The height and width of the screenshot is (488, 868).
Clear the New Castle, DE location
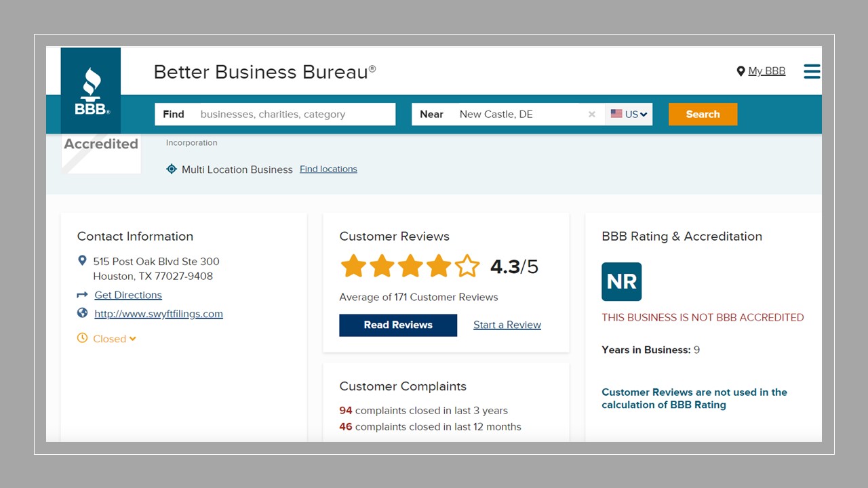[592, 115]
